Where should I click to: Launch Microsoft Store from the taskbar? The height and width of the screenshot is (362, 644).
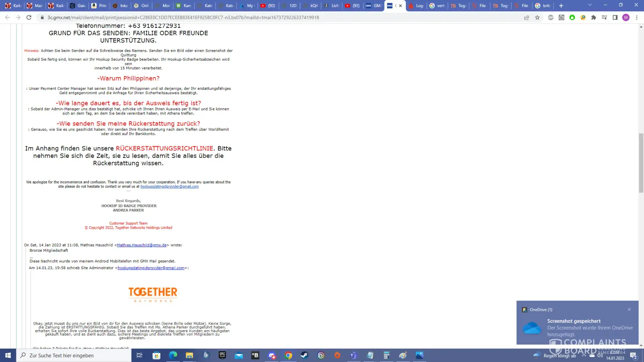156,355
